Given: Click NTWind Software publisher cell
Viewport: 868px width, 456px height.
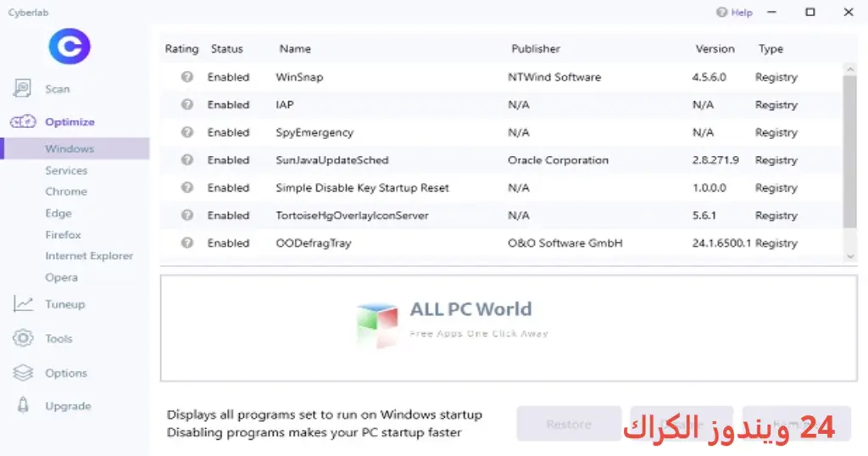Looking at the screenshot, I should [554, 77].
